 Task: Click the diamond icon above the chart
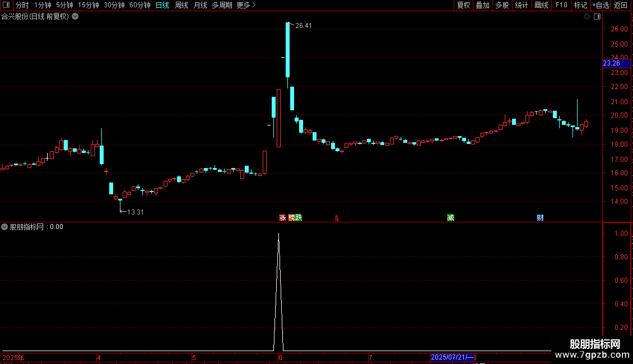(x=587, y=17)
